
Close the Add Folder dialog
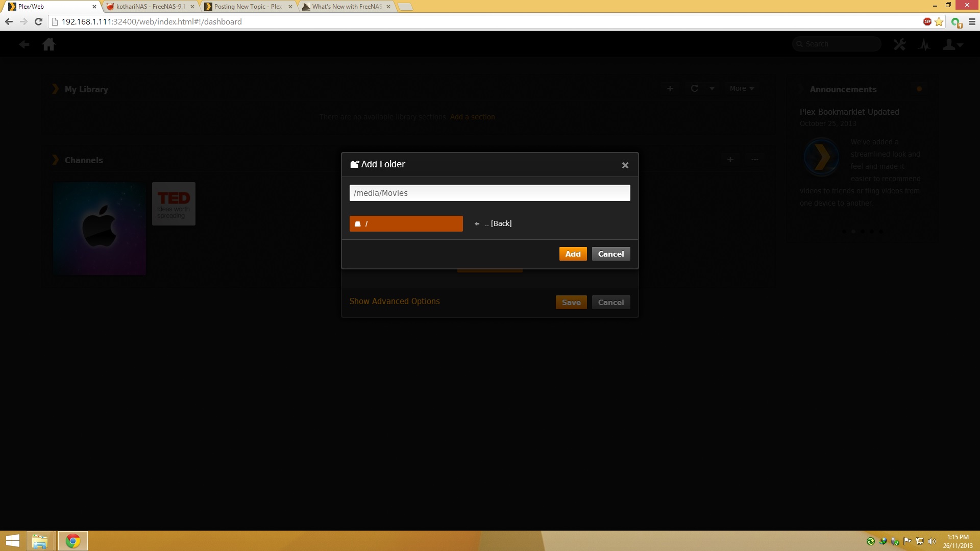pyautogui.click(x=625, y=165)
